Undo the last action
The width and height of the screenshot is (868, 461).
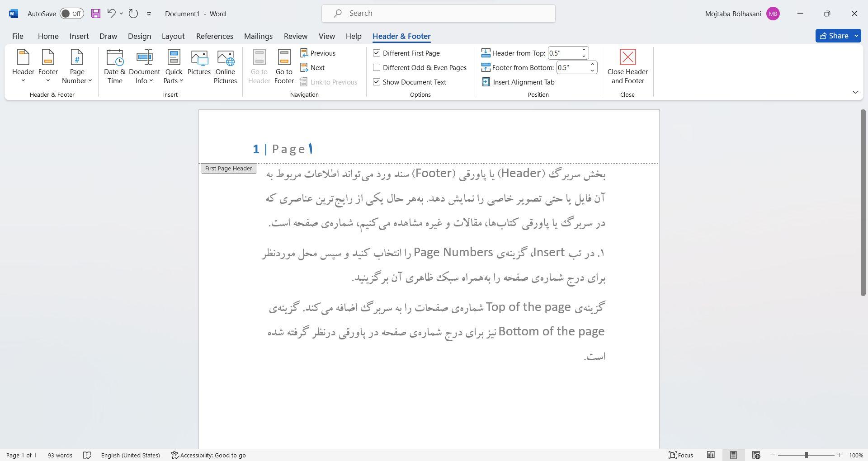pyautogui.click(x=111, y=14)
